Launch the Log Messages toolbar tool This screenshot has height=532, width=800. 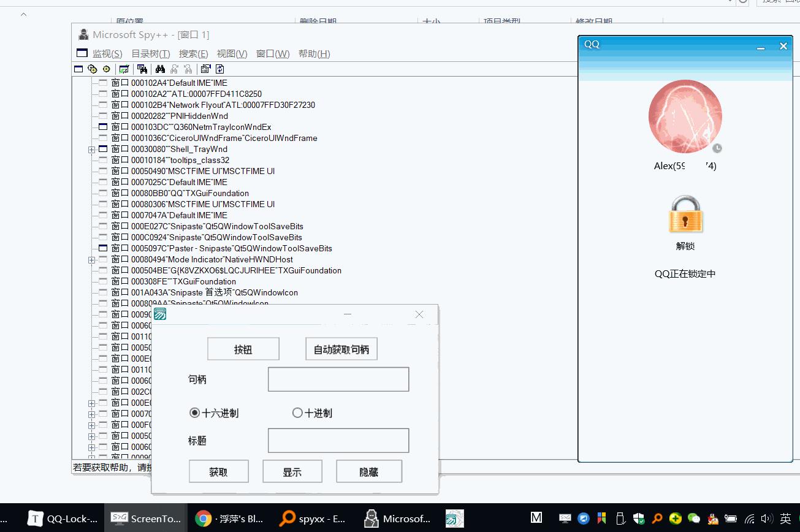(123, 69)
